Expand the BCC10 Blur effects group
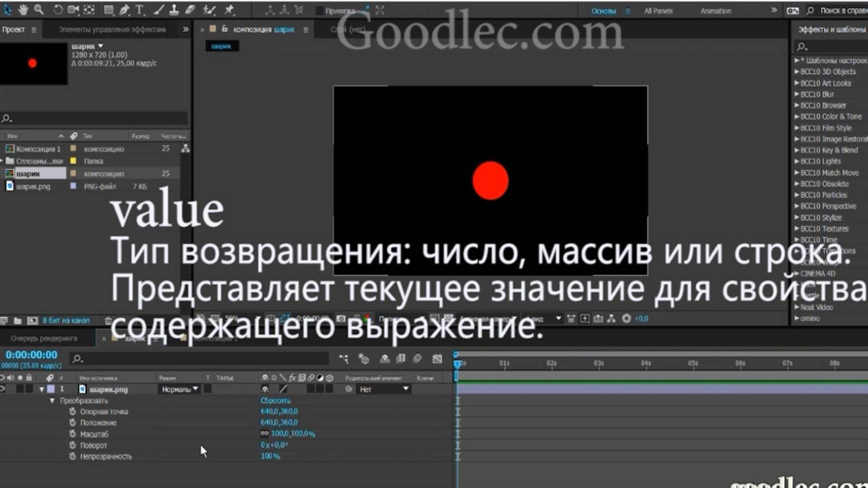 coord(796,94)
